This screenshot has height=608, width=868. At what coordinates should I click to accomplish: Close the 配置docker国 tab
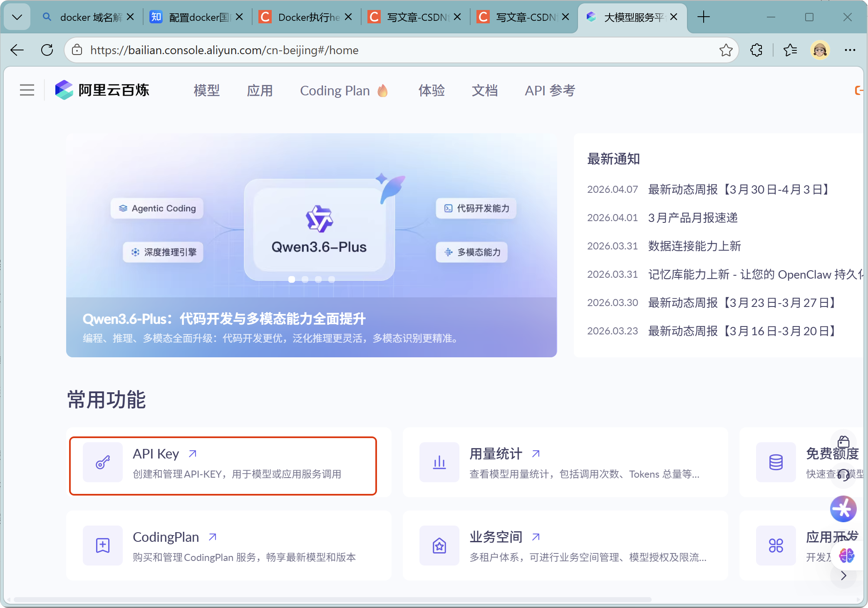point(239,17)
